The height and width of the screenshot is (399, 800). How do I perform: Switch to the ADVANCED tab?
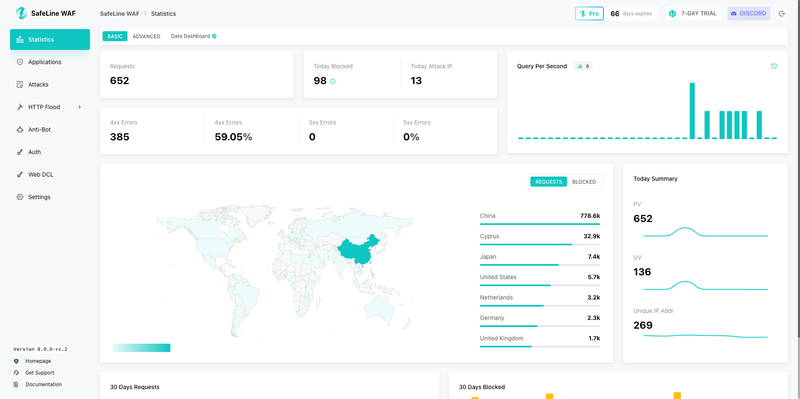click(146, 36)
